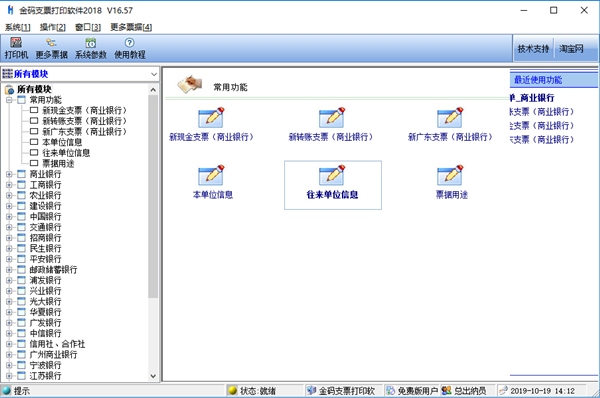Select tree item 新现金支票（商业银行）
The width and height of the screenshot is (600, 398).
[x=84, y=111]
